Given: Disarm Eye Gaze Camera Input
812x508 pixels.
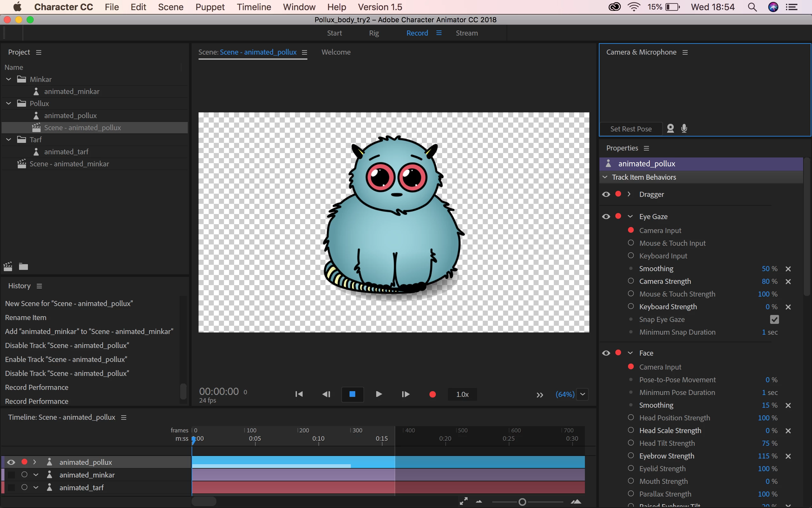Looking at the screenshot, I should (x=631, y=230).
